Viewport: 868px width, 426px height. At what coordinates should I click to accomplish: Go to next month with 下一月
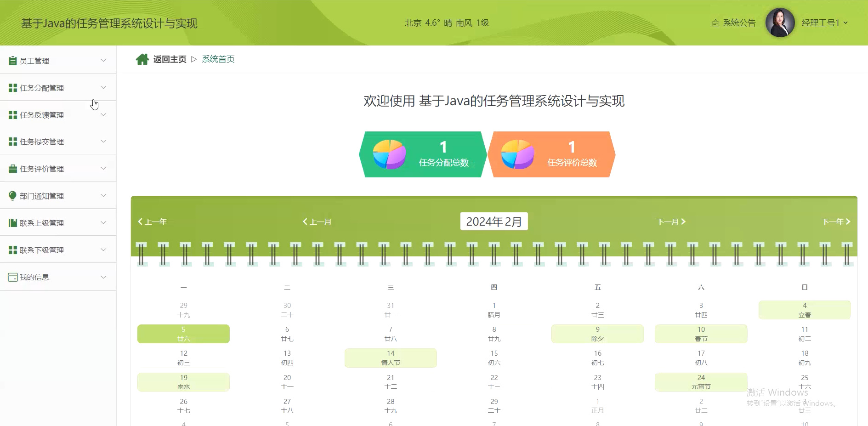[671, 222]
